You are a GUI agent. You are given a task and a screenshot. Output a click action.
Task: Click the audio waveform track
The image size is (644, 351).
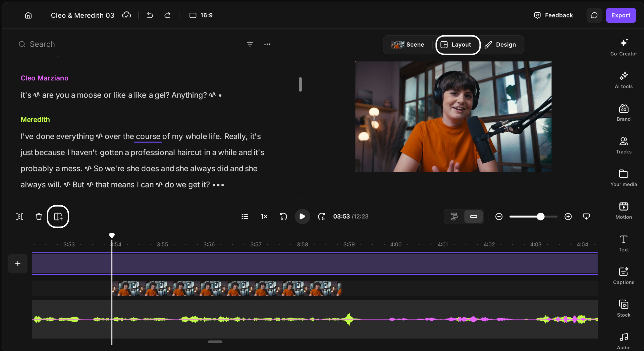315,319
